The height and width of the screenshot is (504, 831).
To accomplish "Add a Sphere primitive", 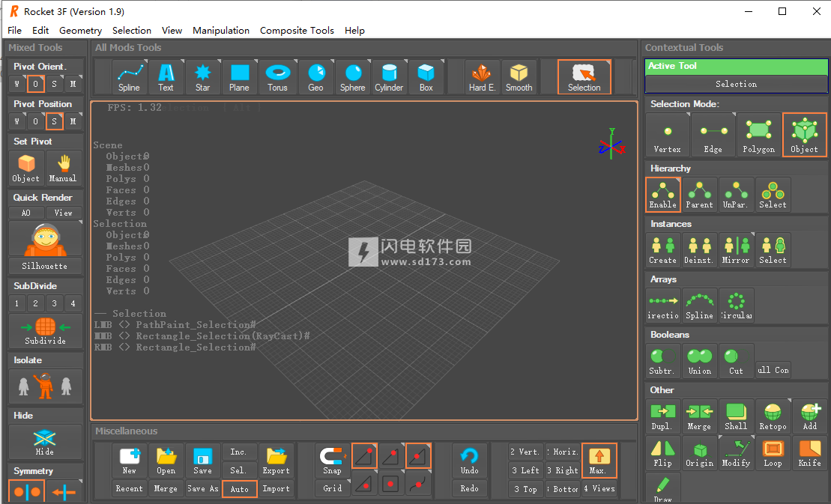I will (352, 77).
